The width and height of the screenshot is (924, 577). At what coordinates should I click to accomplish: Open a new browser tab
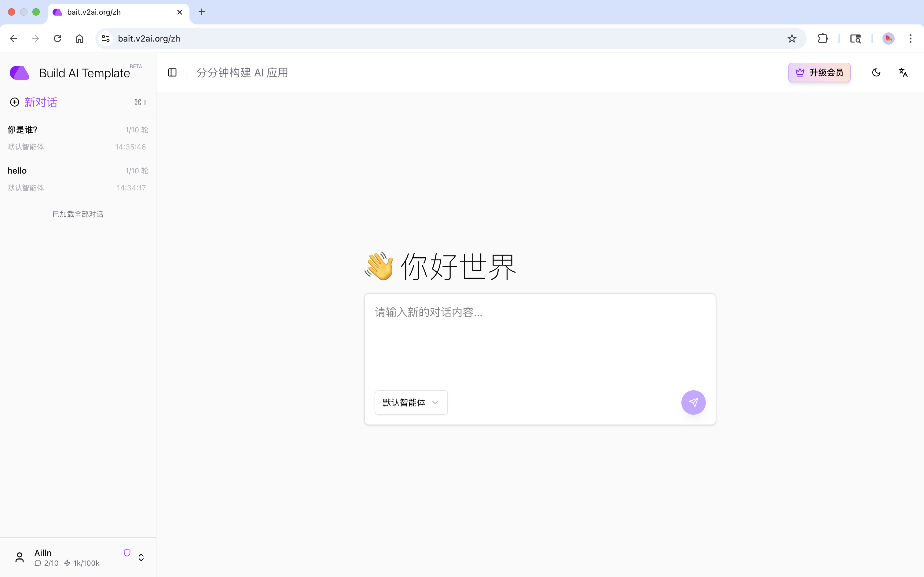(x=202, y=12)
